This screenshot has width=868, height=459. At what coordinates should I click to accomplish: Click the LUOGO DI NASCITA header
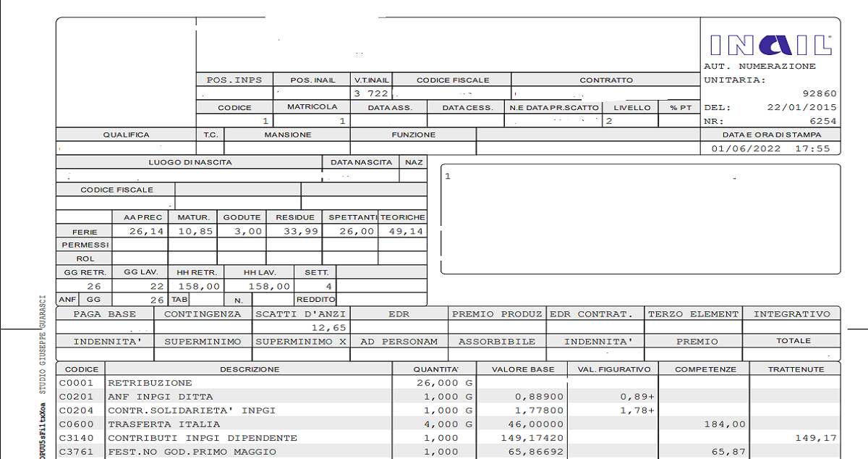coord(190,162)
